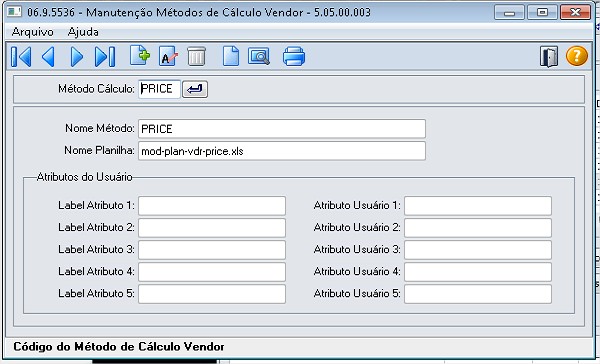
Task: Go to the next record
Action: pyautogui.click(x=77, y=57)
